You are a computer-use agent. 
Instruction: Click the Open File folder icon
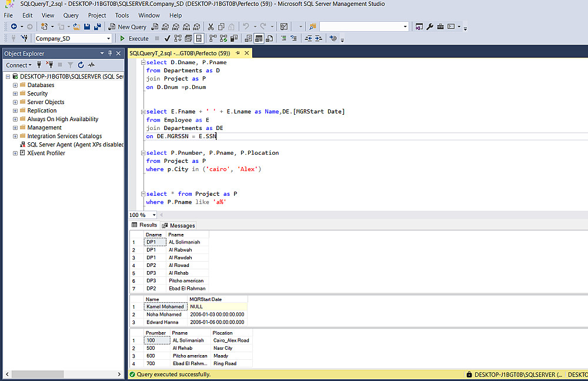(76, 26)
